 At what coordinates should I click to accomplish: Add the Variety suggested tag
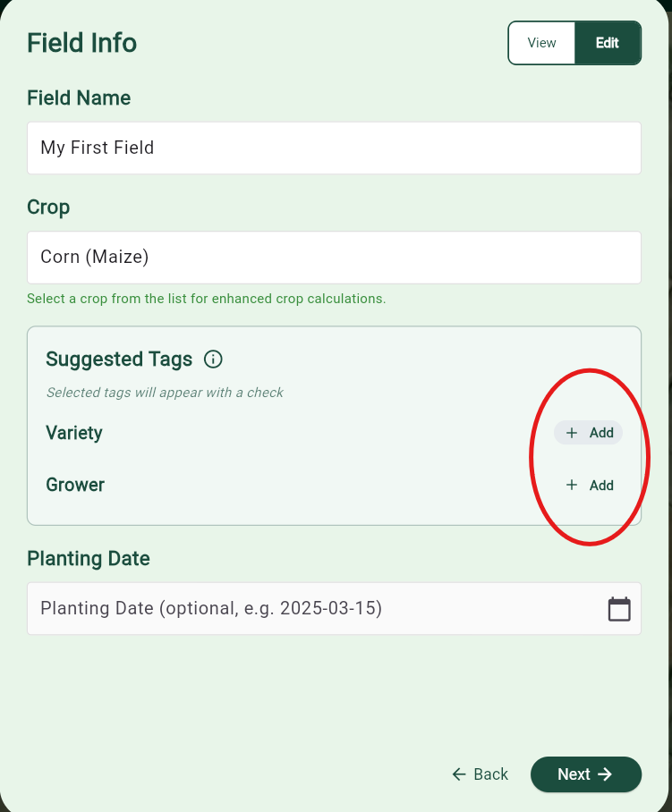[x=588, y=433]
